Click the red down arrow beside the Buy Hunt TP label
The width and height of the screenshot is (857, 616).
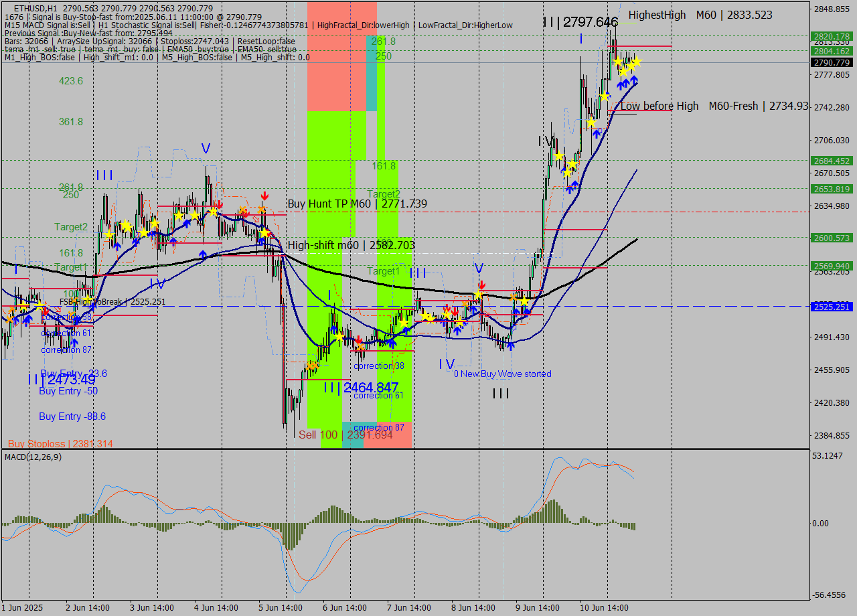(264, 196)
